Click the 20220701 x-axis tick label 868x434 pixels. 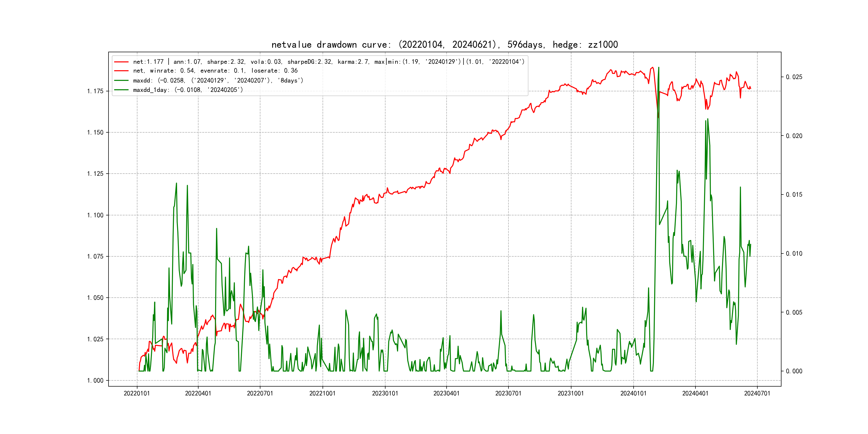(260, 393)
